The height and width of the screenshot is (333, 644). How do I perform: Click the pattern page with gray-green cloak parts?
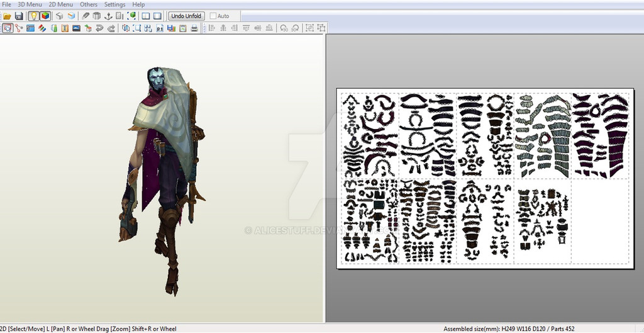(543, 136)
